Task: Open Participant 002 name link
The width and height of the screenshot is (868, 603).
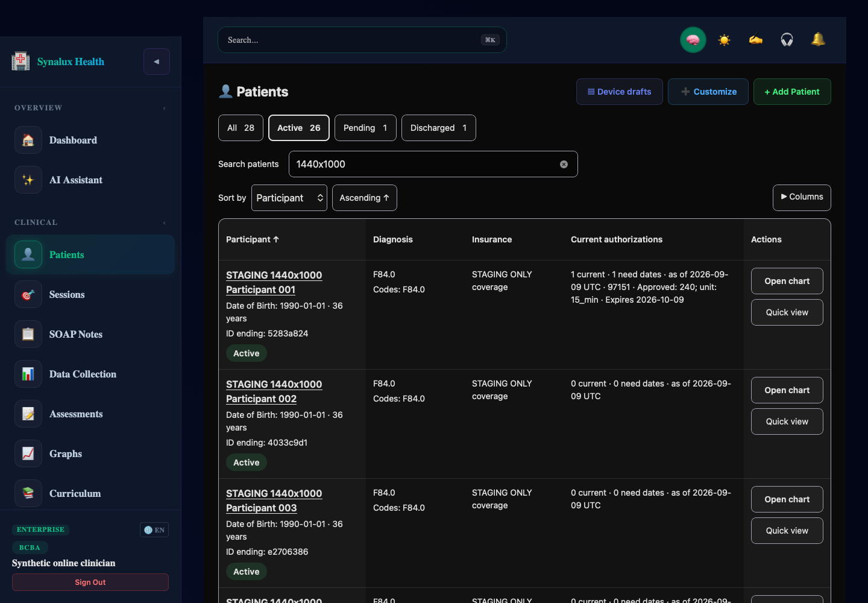Action: pyautogui.click(x=274, y=391)
